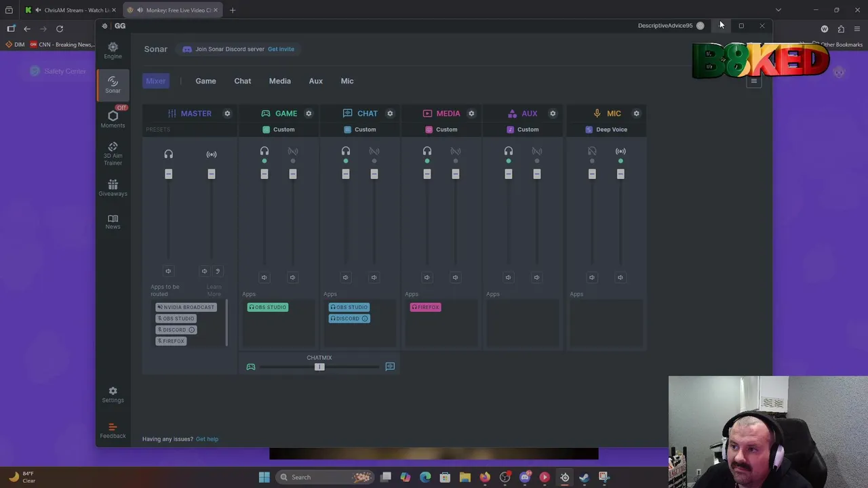Screen dimensions: 868x488
Task: Launch the 3D Aim Trainer
Action: 113,154
